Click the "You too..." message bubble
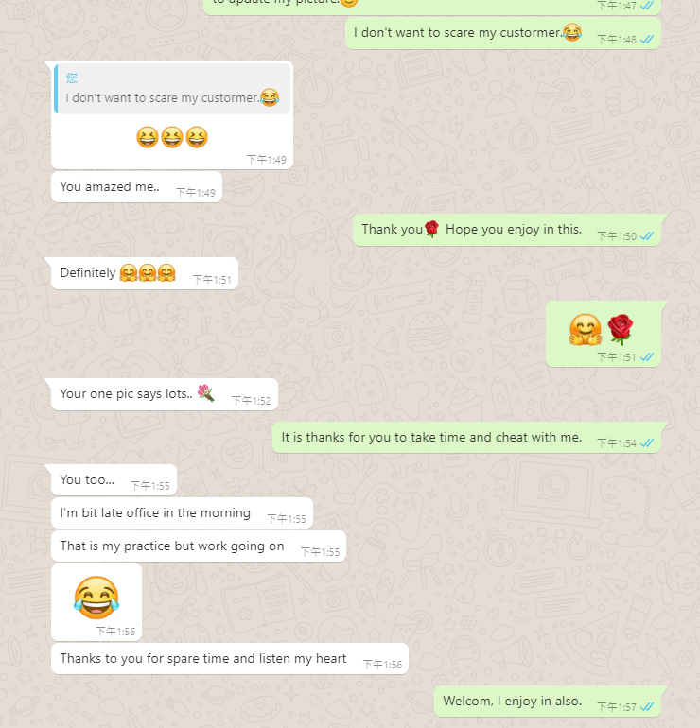 114,479
